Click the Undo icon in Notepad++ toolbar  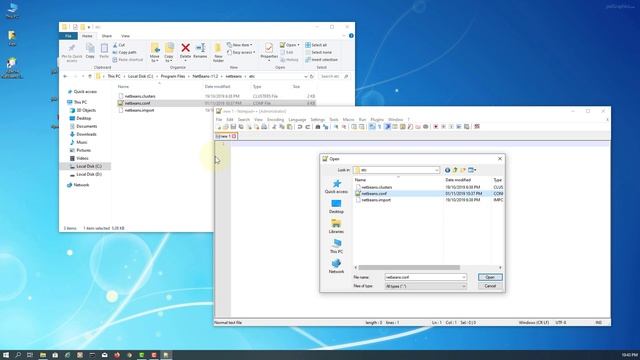(300, 127)
